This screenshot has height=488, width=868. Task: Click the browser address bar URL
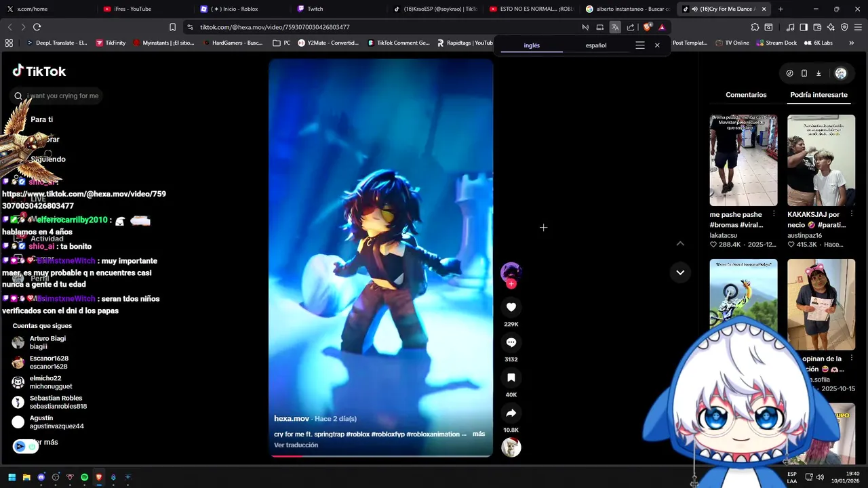tap(275, 27)
